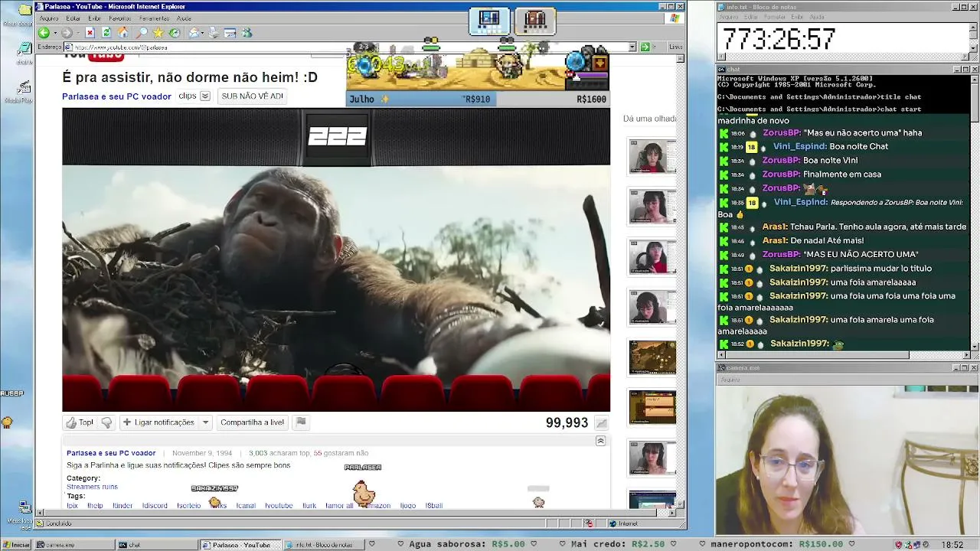Viewport: 980px width, 551px height.
Task: Click the address bar URL field
Action: pos(348,47)
